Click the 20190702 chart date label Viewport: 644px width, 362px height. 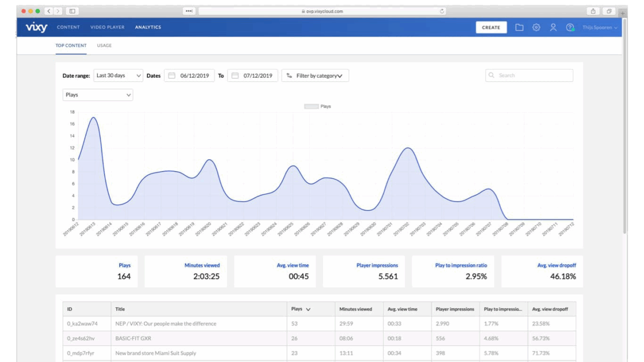pos(402,229)
